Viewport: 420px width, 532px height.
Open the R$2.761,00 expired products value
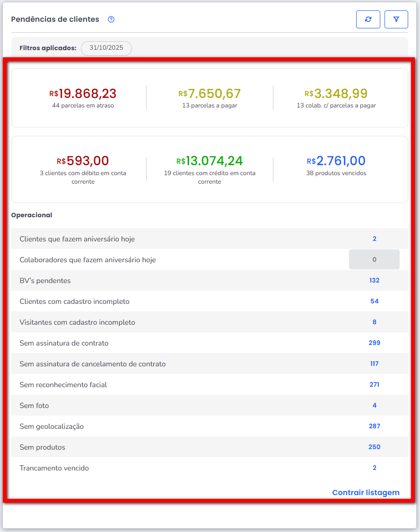pyautogui.click(x=336, y=161)
